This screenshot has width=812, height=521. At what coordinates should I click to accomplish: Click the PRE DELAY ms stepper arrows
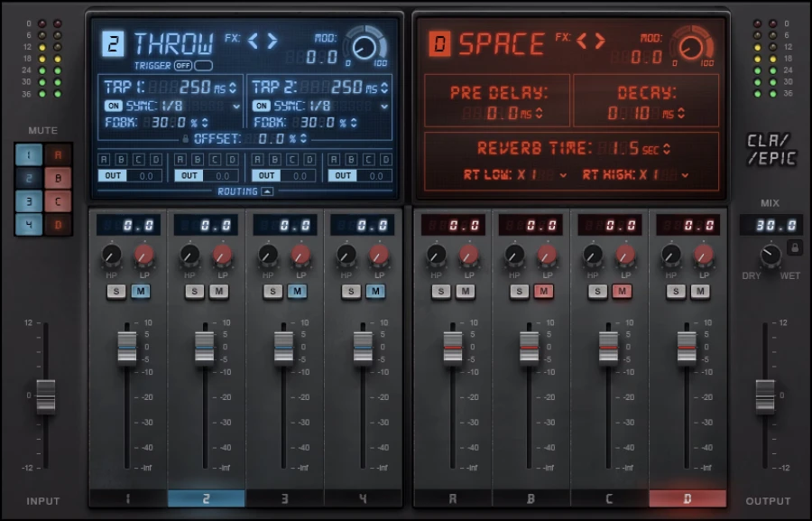click(x=540, y=113)
